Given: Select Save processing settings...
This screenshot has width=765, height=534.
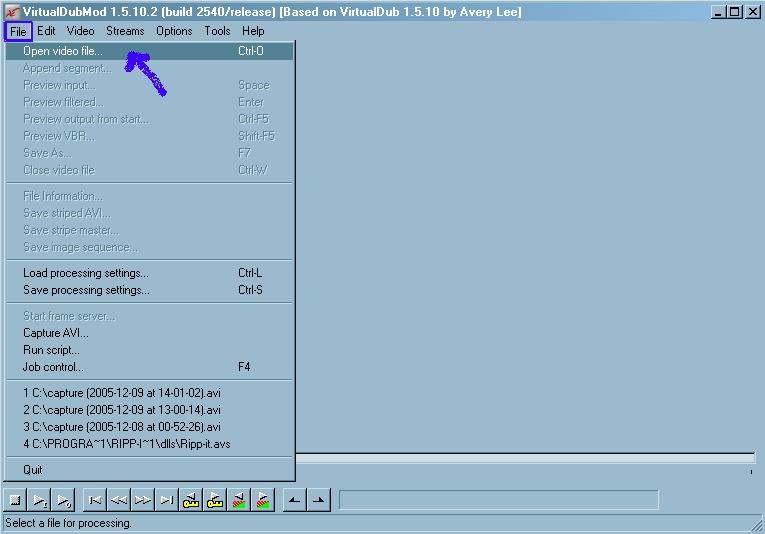Looking at the screenshot, I should 149,290.
